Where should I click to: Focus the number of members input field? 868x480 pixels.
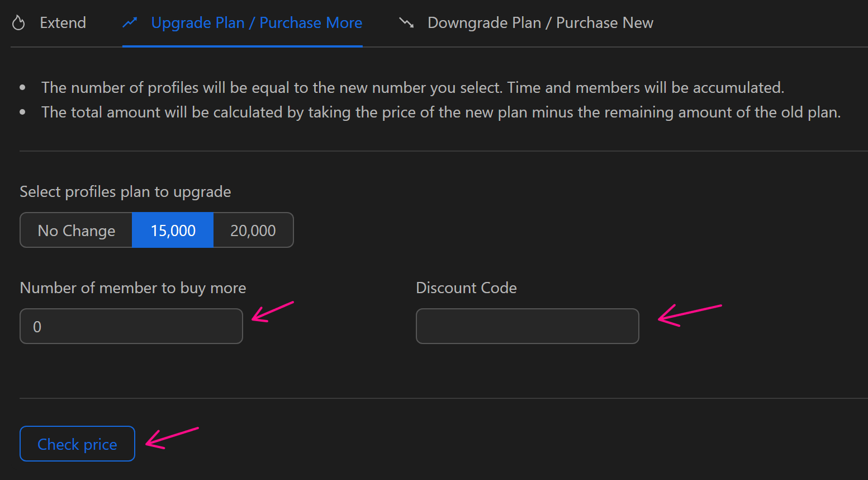point(131,326)
